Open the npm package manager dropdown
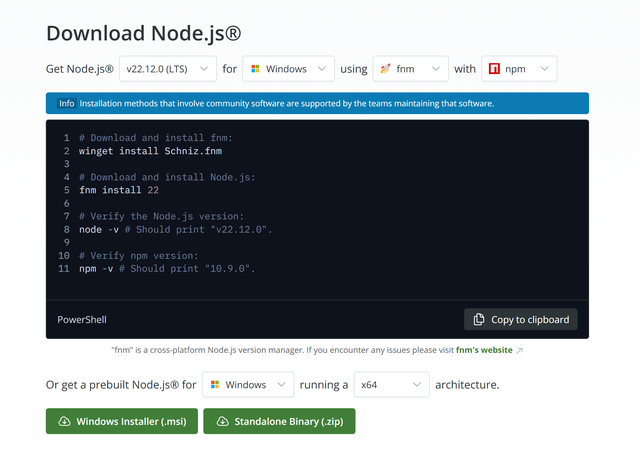The height and width of the screenshot is (450, 640). pyautogui.click(x=519, y=69)
